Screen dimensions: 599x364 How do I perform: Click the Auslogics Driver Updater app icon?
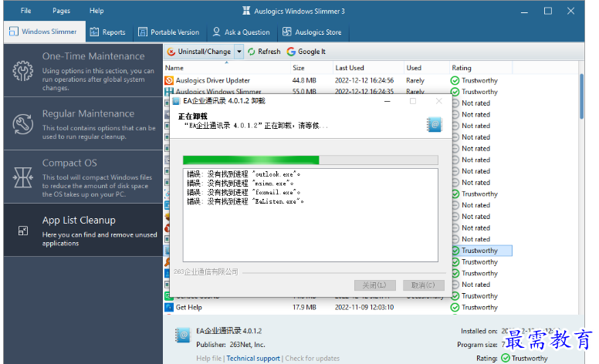(169, 80)
